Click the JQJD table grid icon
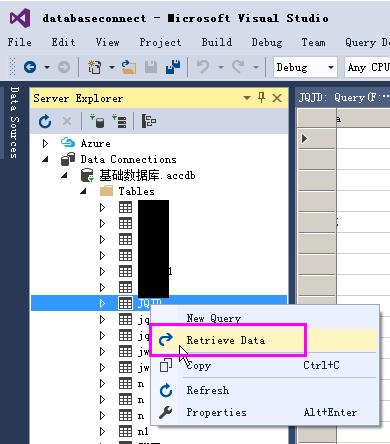Viewport: 390px width, 444px height. (x=125, y=303)
